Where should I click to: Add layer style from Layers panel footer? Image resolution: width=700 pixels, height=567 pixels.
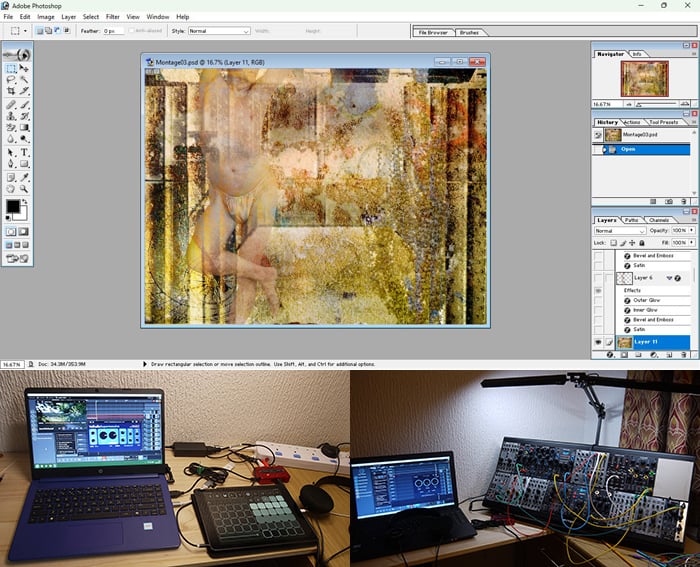click(610, 355)
